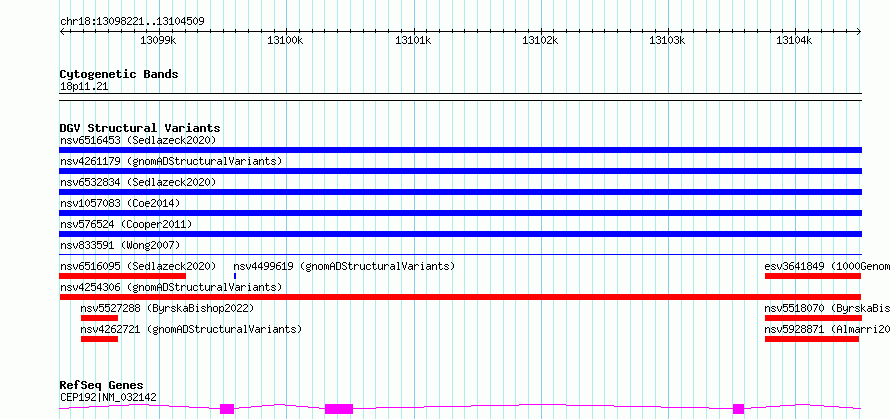Open nsv4261179 (gnomADStructuralVariants) label
The image size is (890, 419).
(x=171, y=161)
